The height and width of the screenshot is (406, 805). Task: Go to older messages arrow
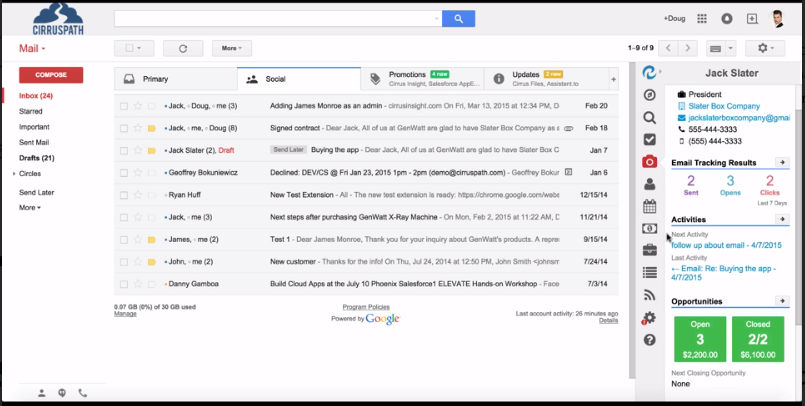[687, 48]
